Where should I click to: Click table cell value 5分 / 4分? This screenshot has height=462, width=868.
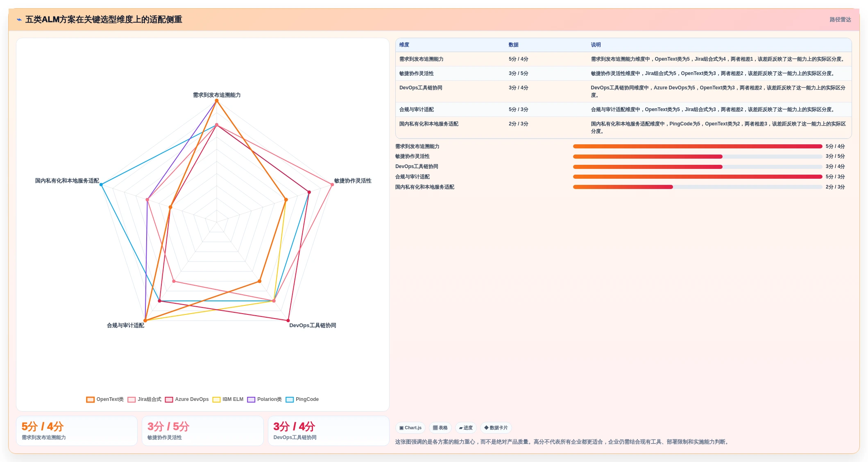(519, 59)
